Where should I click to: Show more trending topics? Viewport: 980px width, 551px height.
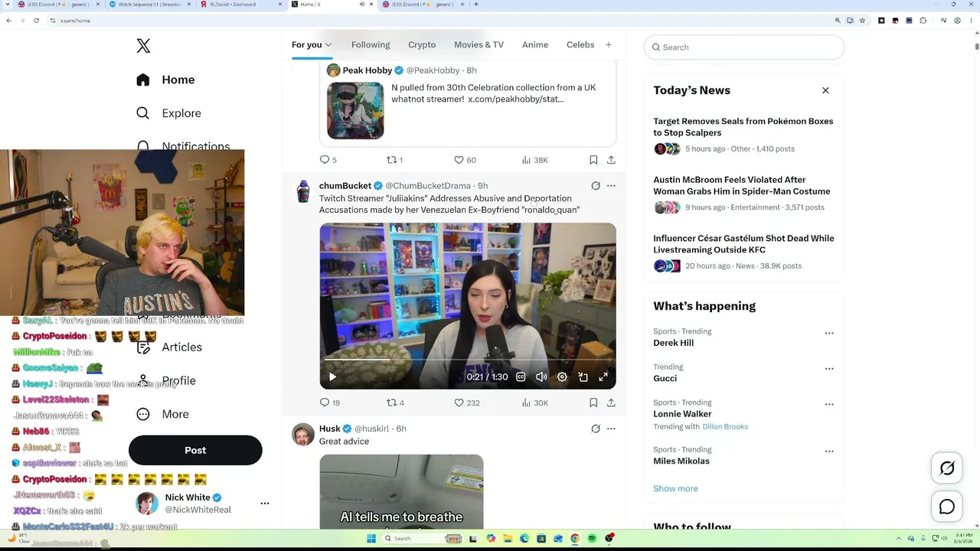[675, 488]
